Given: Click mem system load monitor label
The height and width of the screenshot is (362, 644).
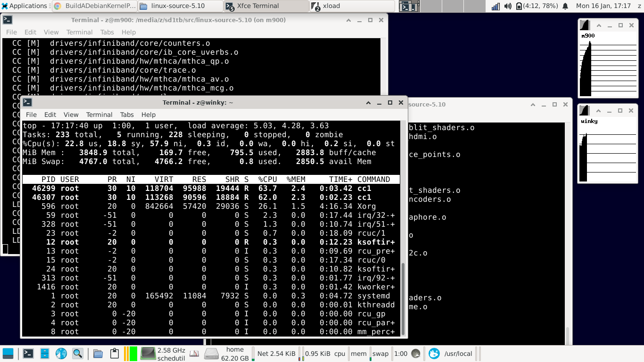Looking at the screenshot, I should click(x=359, y=354).
